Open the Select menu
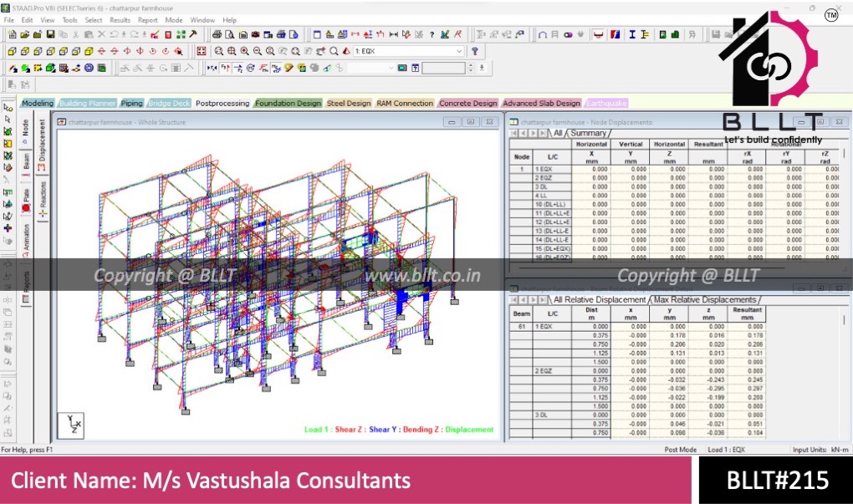This screenshot has width=853, height=504. 93,20
